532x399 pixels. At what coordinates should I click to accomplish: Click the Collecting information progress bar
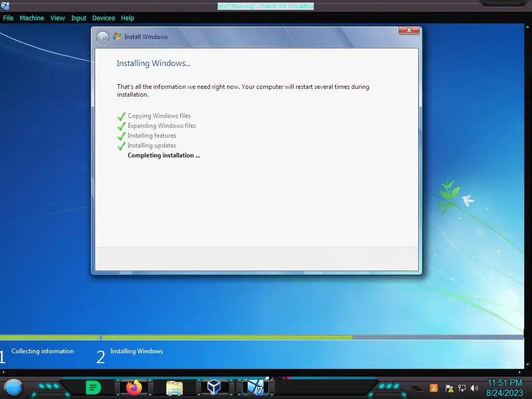click(x=50, y=337)
